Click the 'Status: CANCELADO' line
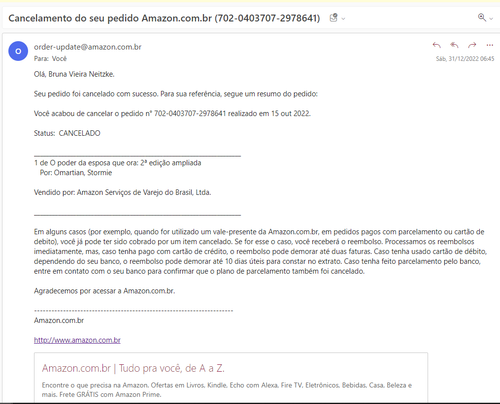 (x=67, y=133)
